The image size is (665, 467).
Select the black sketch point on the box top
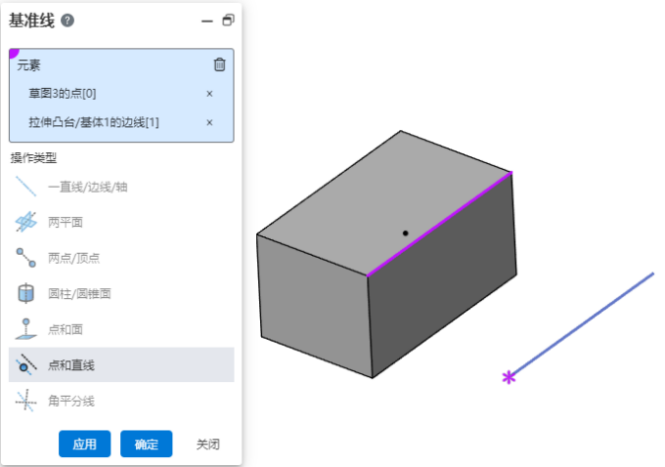[405, 233]
